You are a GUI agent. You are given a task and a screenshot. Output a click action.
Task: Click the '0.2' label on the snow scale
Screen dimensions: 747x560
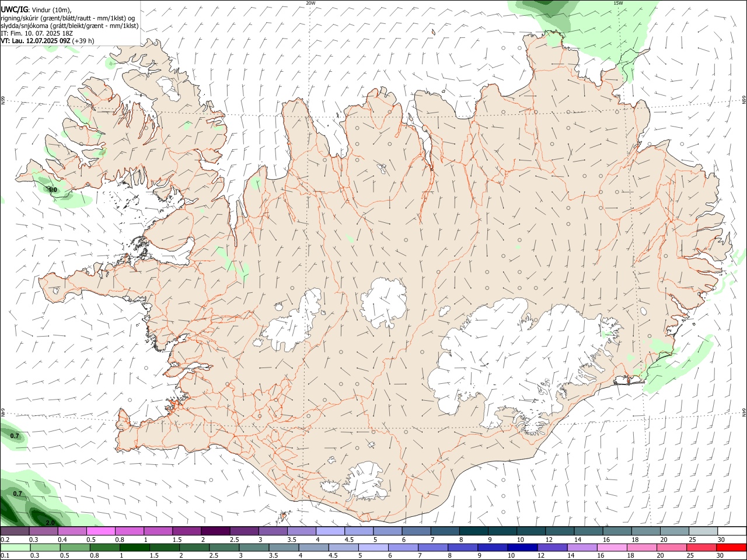tap(5, 540)
